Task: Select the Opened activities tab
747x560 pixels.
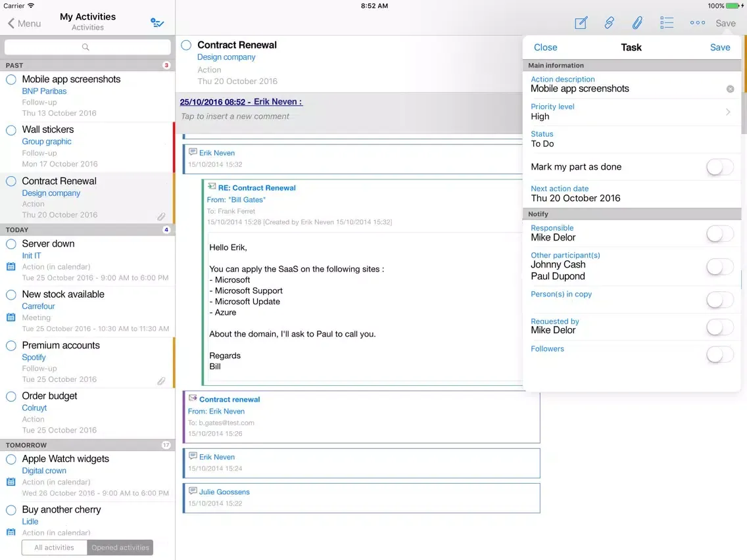Action: (x=120, y=548)
